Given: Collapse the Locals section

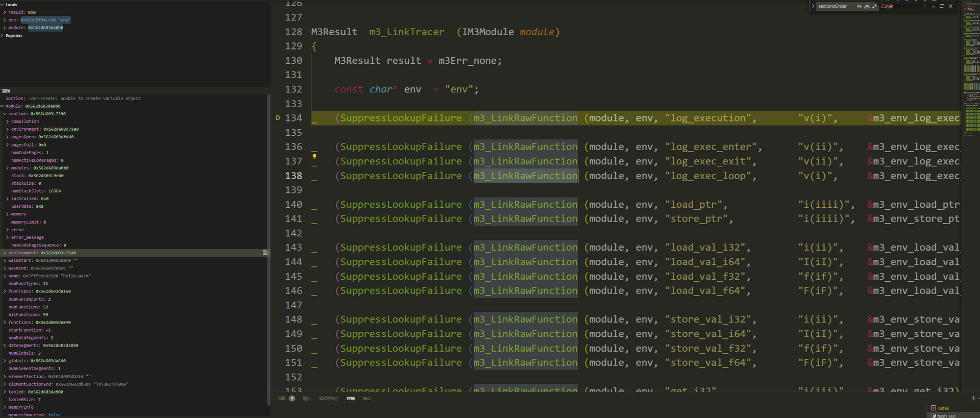Looking at the screenshot, I should (x=3, y=5).
